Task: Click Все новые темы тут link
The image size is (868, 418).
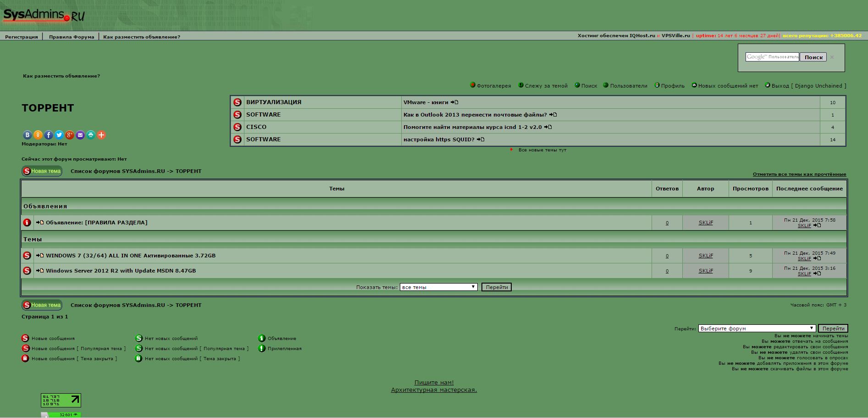Action: 542,150
